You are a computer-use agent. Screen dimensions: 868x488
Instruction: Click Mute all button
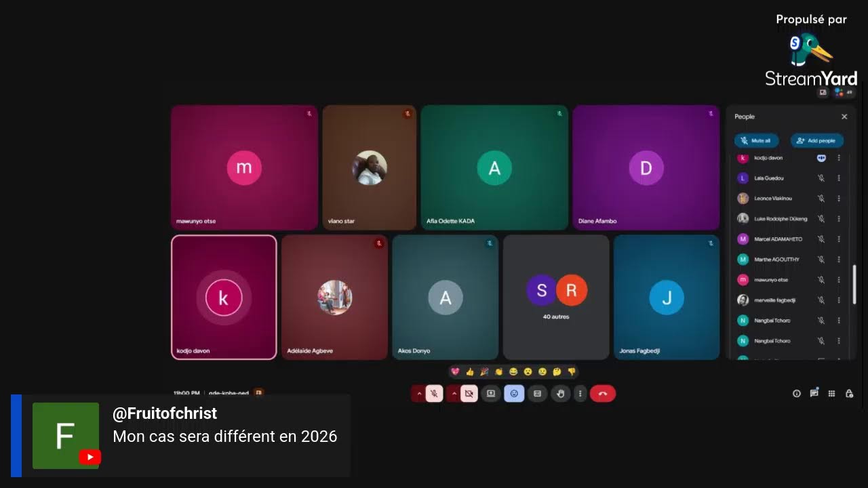coord(756,141)
